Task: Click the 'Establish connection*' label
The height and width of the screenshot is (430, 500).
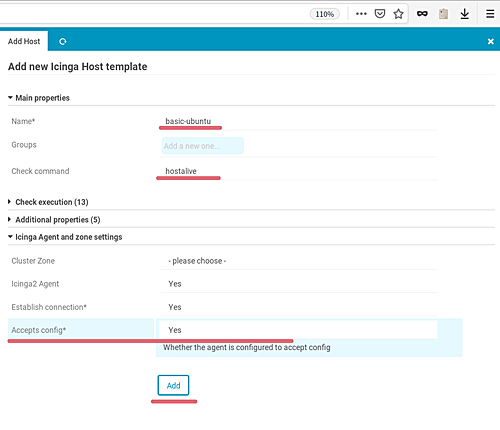Action: [x=49, y=307]
